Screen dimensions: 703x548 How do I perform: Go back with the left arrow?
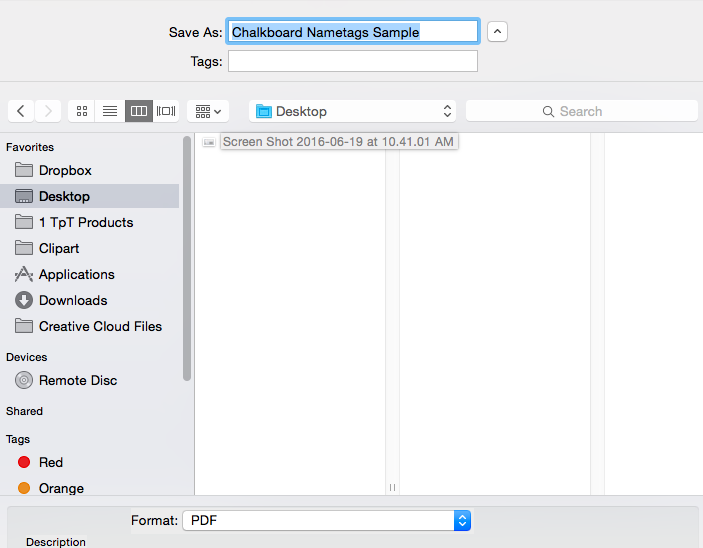click(21, 111)
